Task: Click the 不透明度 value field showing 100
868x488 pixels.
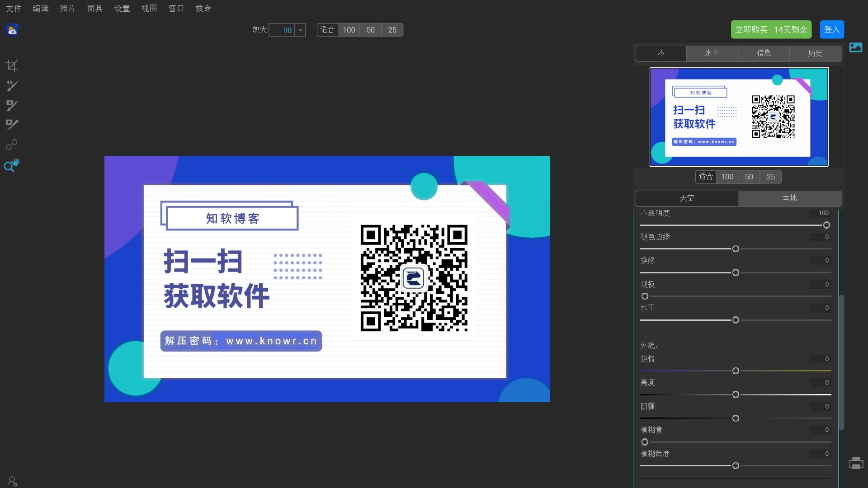Action: 820,213
